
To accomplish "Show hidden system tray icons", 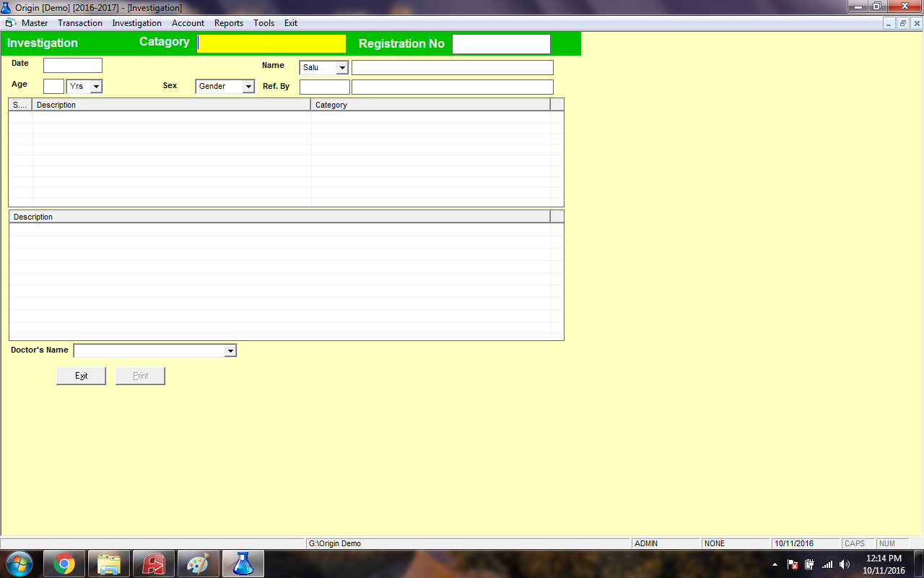I will (775, 564).
